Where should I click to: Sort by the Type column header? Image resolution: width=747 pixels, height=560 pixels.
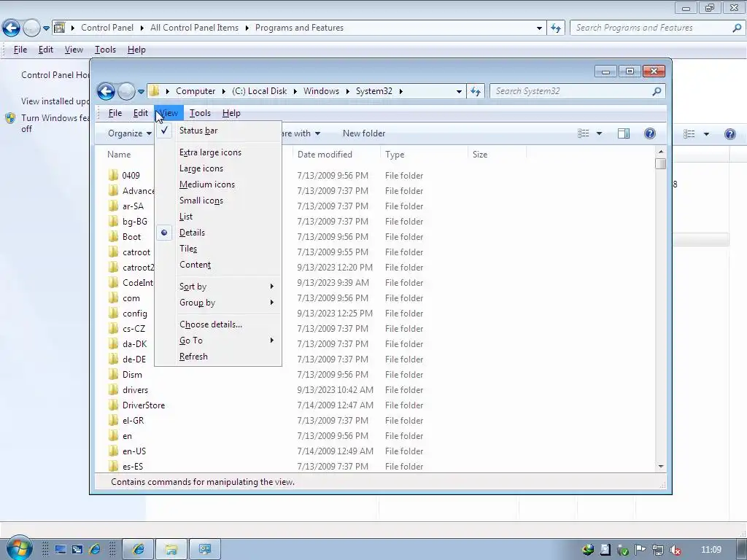[424, 155]
